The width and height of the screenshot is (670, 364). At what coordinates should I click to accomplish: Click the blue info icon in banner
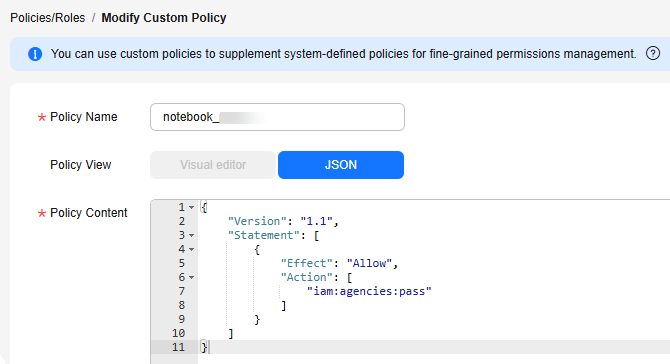35,54
